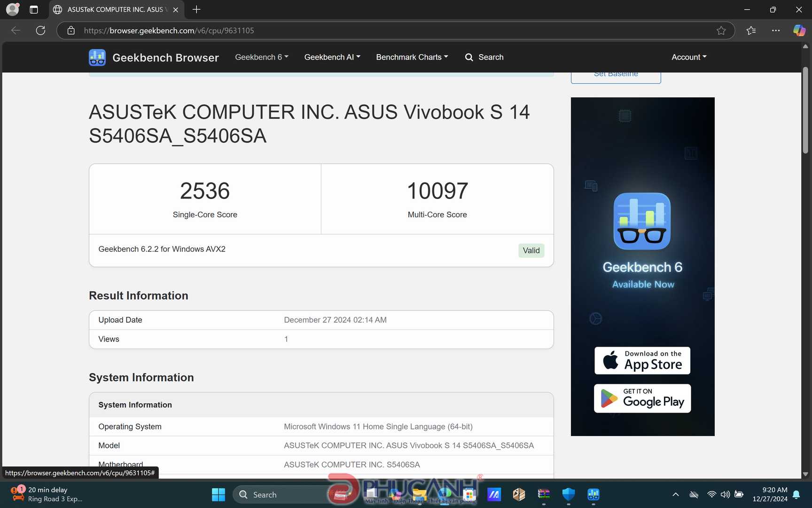
Task: Open the 20 min delay traffic widget
Action: point(46,494)
